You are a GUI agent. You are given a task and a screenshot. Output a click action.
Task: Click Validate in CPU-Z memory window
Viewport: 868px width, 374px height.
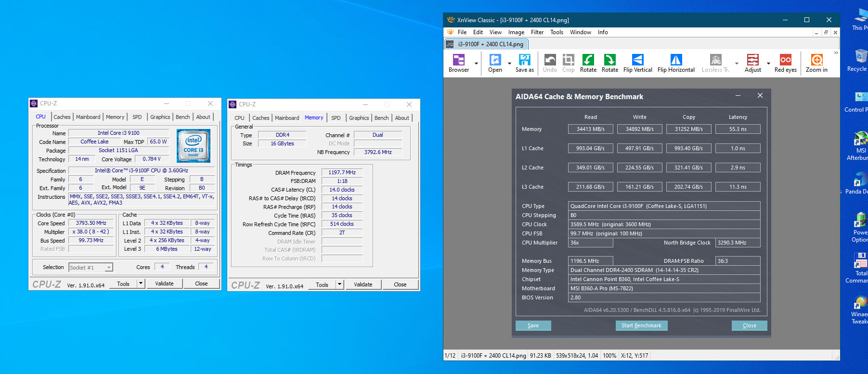coord(363,284)
